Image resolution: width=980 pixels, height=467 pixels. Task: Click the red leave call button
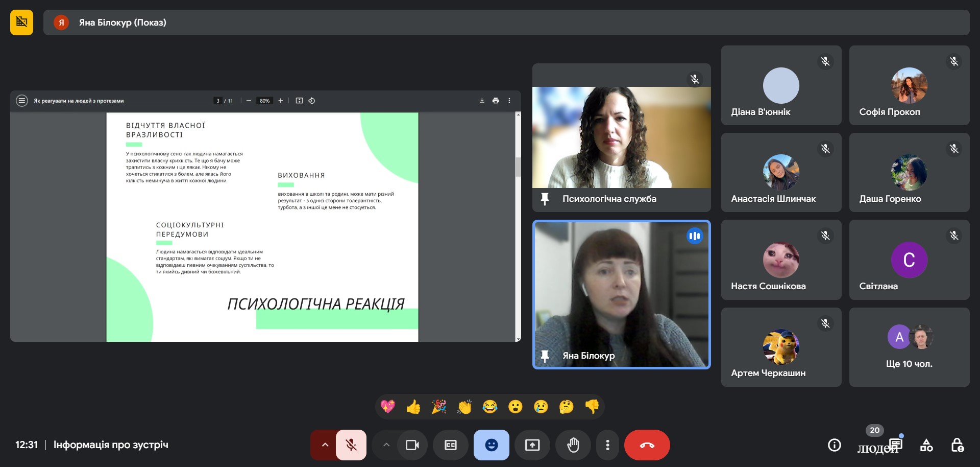647,445
